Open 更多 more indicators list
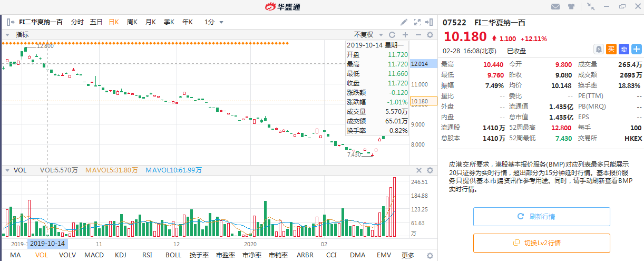Viewport: 644px width, 261px height. 408,255
